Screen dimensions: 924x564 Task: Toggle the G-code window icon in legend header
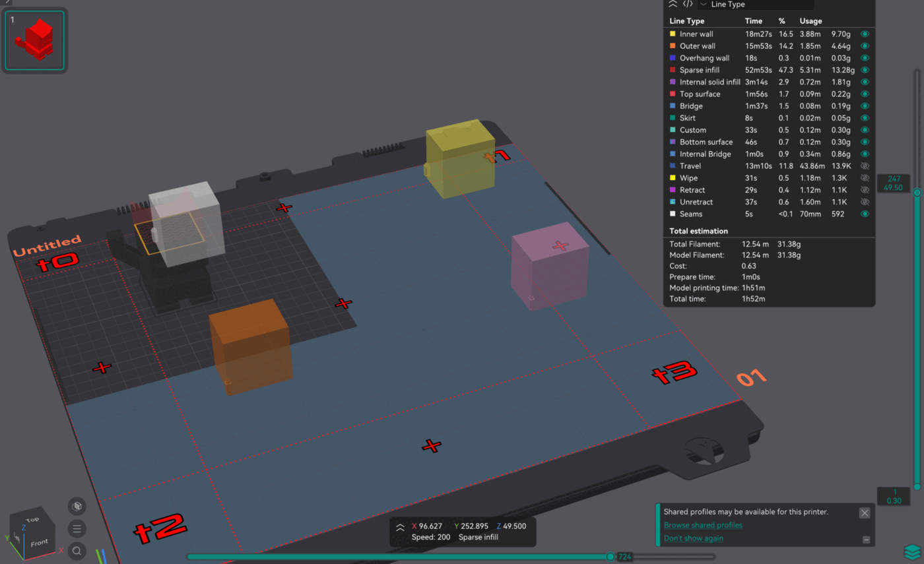[688, 4]
